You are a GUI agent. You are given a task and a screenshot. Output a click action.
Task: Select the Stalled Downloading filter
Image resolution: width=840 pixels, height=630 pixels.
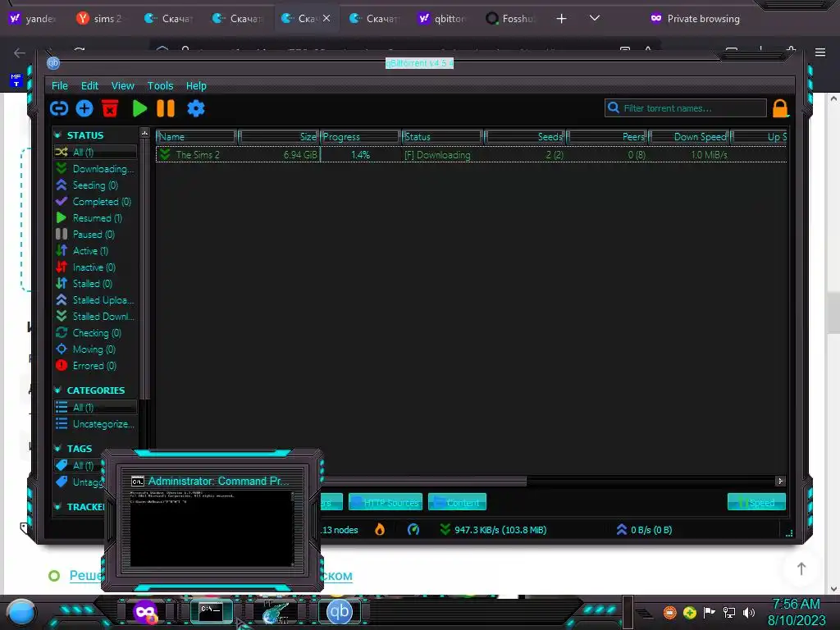95,316
